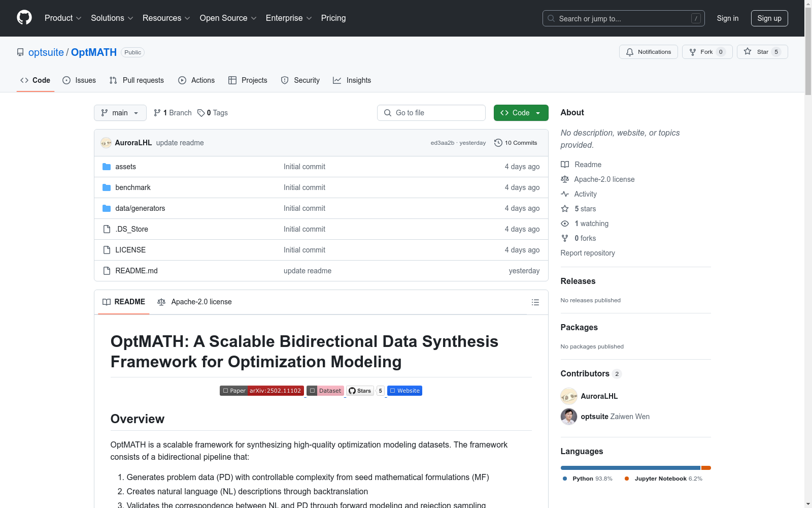This screenshot has width=812, height=508.
Task: Open the 10 Commits link
Action: [x=516, y=143]
